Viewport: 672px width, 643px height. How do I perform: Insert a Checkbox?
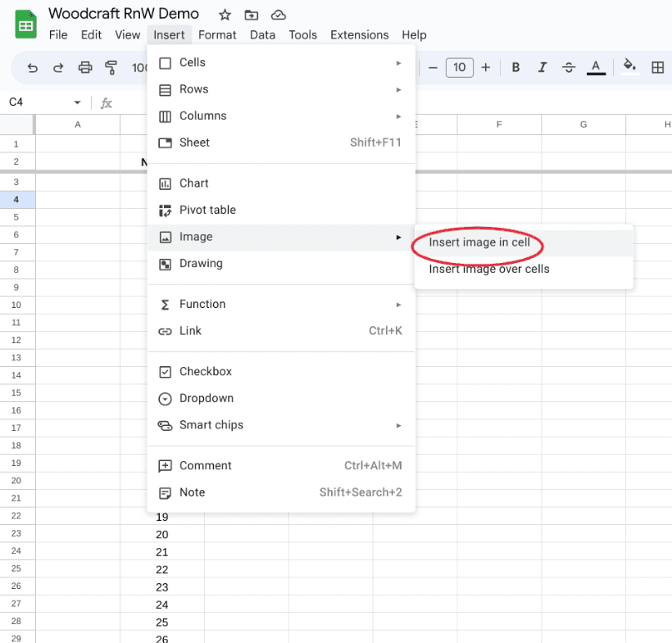click(x=281, y=371)
